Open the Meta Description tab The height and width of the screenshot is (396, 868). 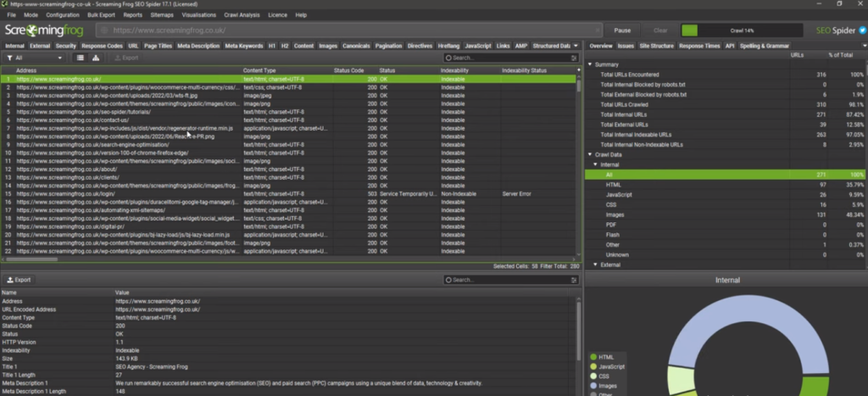click(x=198, y=46)
